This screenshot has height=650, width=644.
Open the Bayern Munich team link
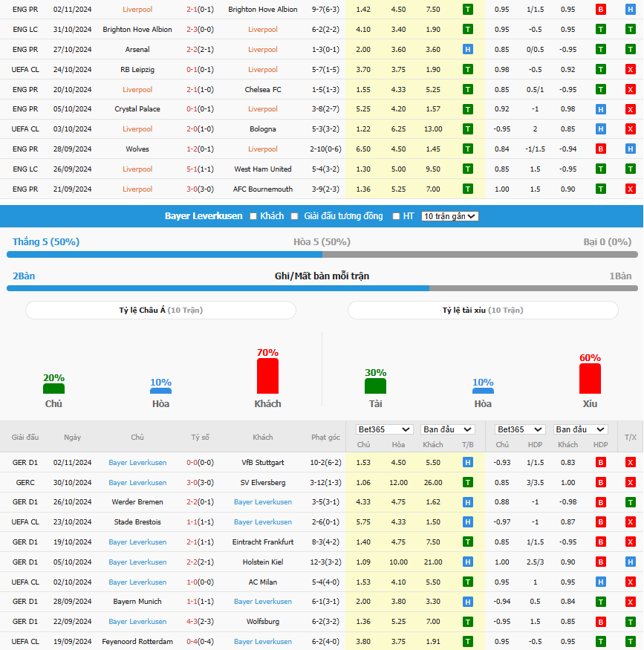coord(137,602)
